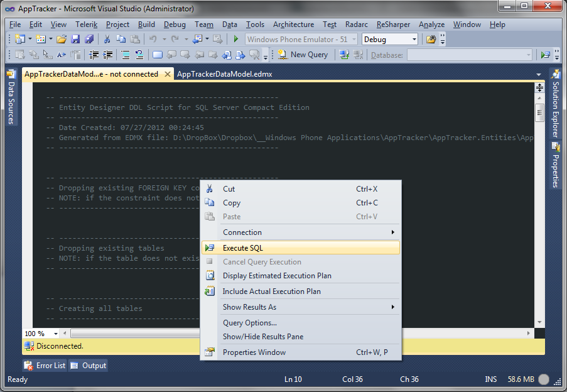Expand the New Project dropdown arrow
The width and height of the screenshot is (567, 392).
30,39
